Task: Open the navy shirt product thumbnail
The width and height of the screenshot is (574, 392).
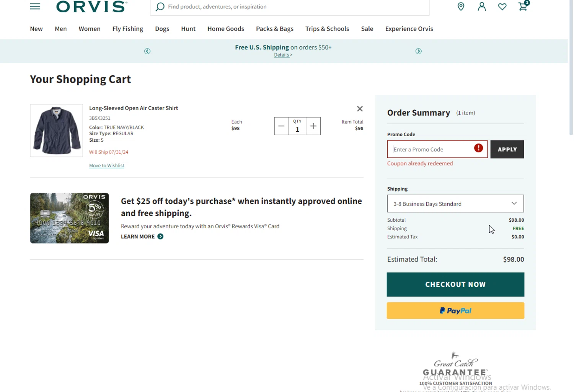Action: point(57,131)
